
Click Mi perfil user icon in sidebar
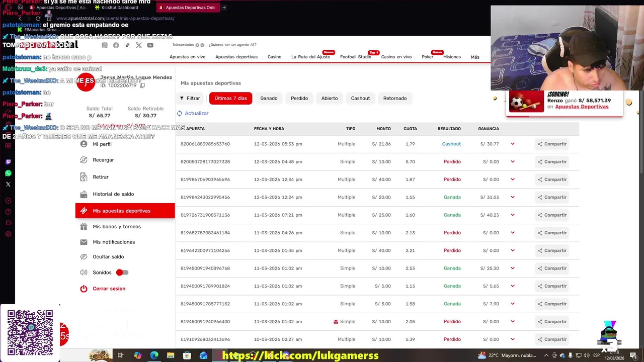point(84,144)
